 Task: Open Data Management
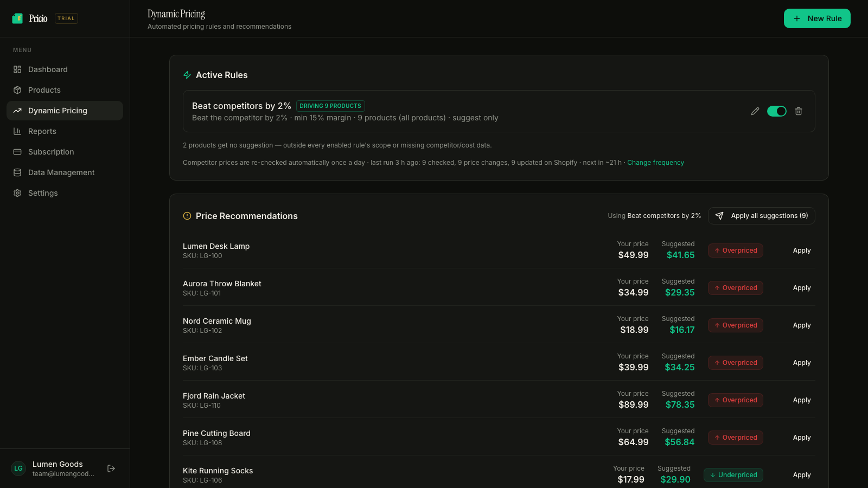click(65, 172)
